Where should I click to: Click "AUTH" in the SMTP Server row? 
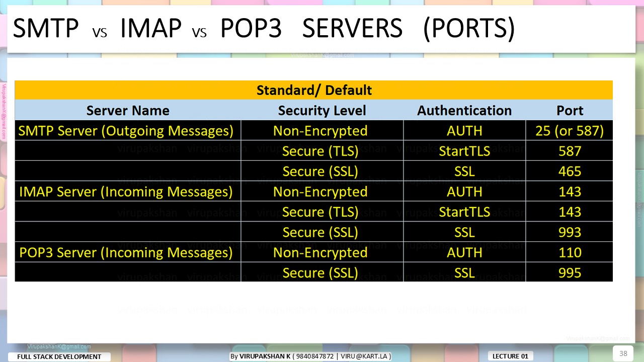coord(464,131)
